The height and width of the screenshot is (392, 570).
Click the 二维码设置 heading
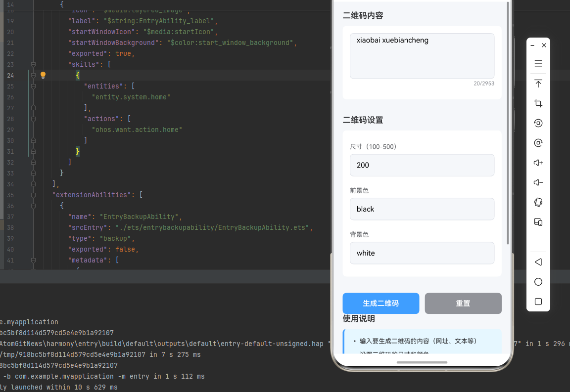(x=363, y=120)
